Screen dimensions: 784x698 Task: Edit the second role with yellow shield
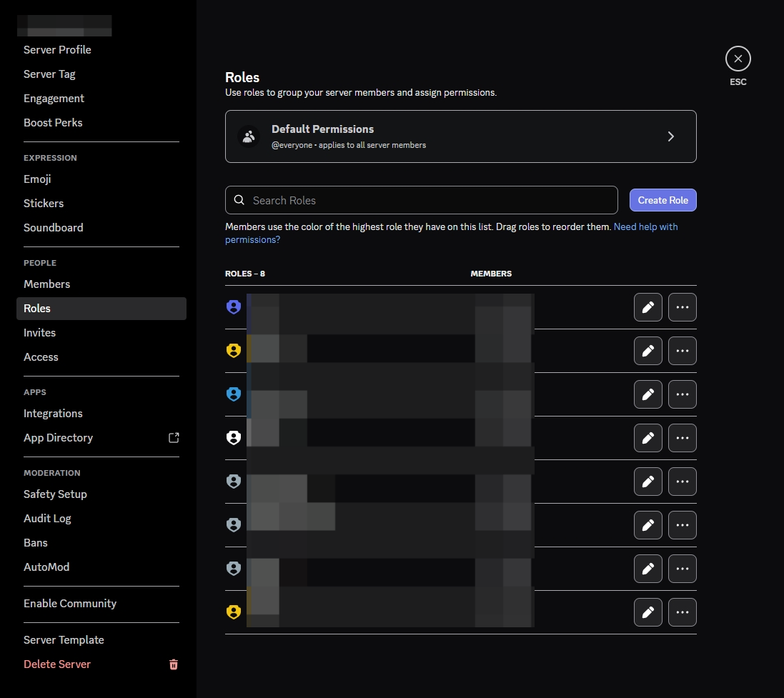coord(648,351)
